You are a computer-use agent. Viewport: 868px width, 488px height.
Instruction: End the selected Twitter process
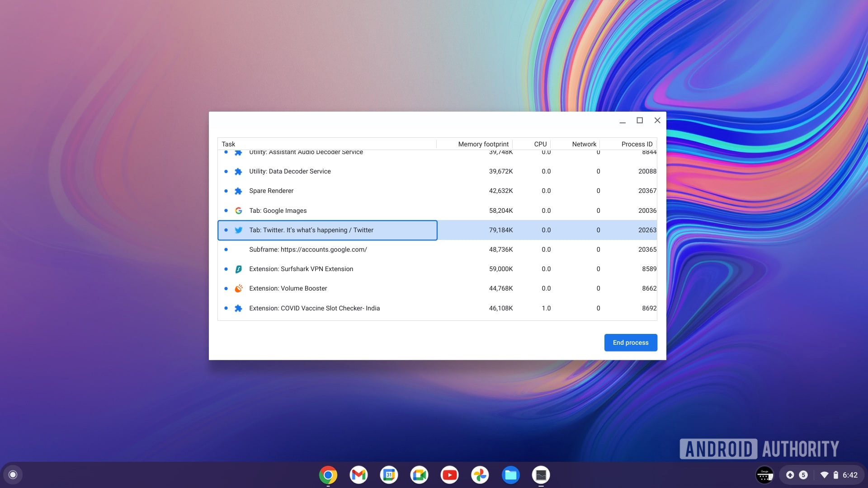(631, 342)
